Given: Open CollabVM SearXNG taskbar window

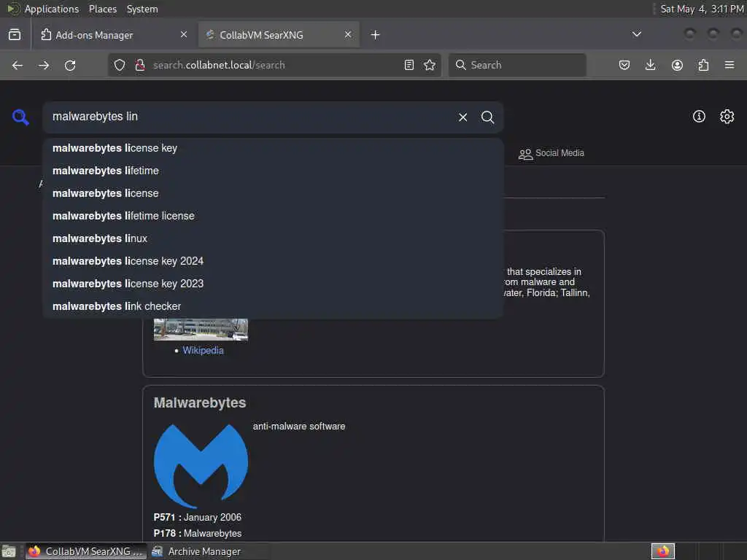Looking at the screenshot, I should click(86, 551).
